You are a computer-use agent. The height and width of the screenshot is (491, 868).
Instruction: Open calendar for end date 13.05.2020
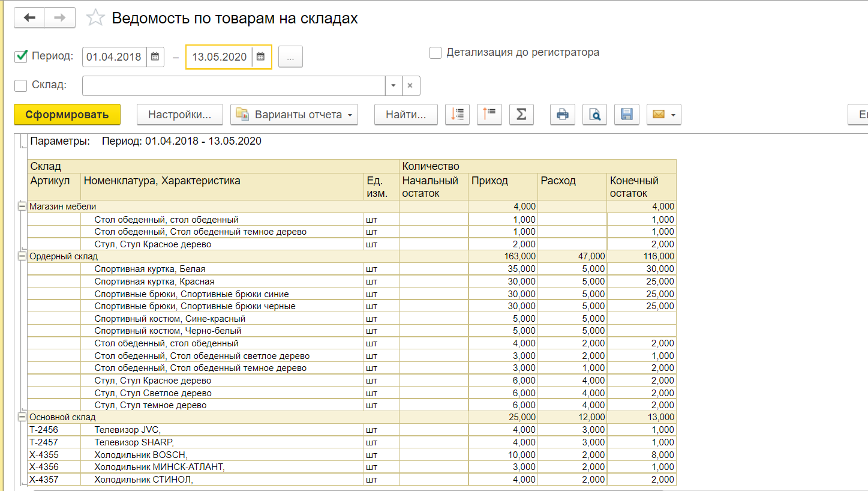tap(261, 57)
